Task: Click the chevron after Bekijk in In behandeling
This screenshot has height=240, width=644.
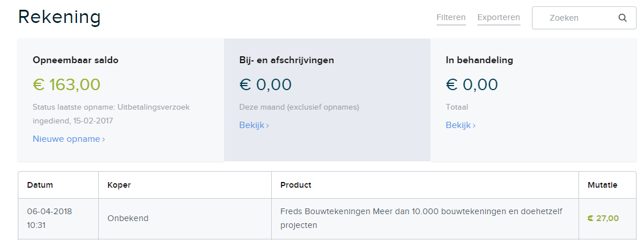Action: pos(474,126)
